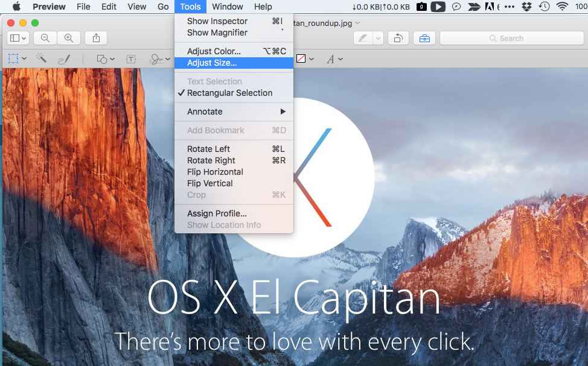The height and width of the screenshot is (366, 588).
Task: Click the Wi-Fi status icon
Action: click(562, 7)
